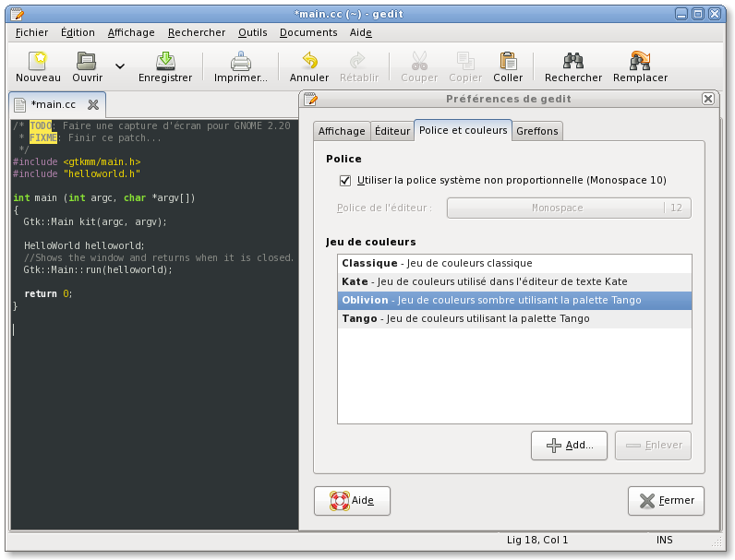Click the Coller paste icon
The image size is (735, 560).
(508, 62)
